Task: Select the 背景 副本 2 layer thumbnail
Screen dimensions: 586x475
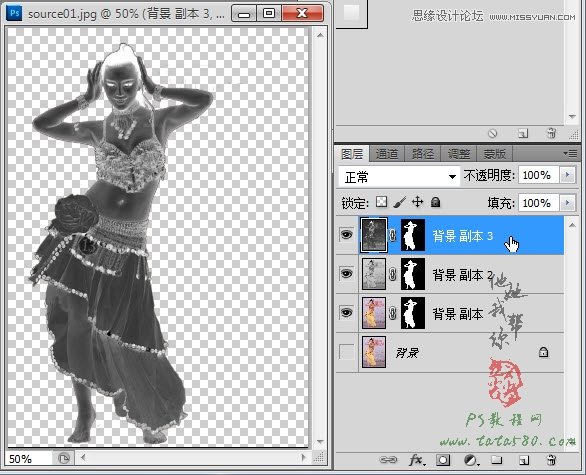Action: 373,274
